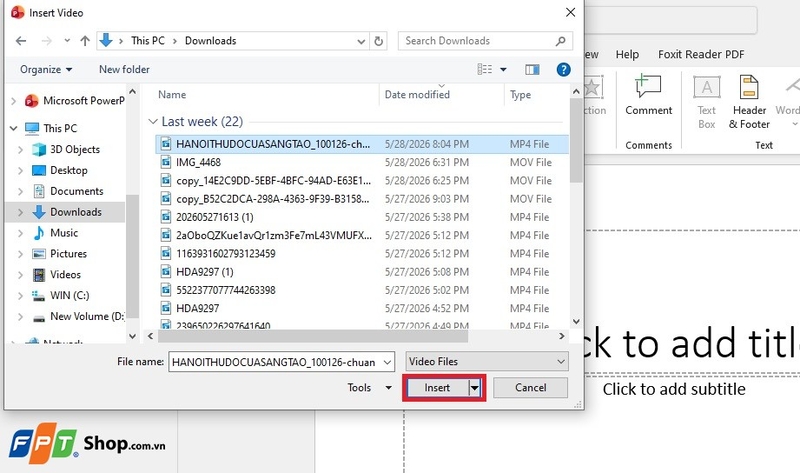
Task: Sort by Type column header
Action: (x=520, y=94)
